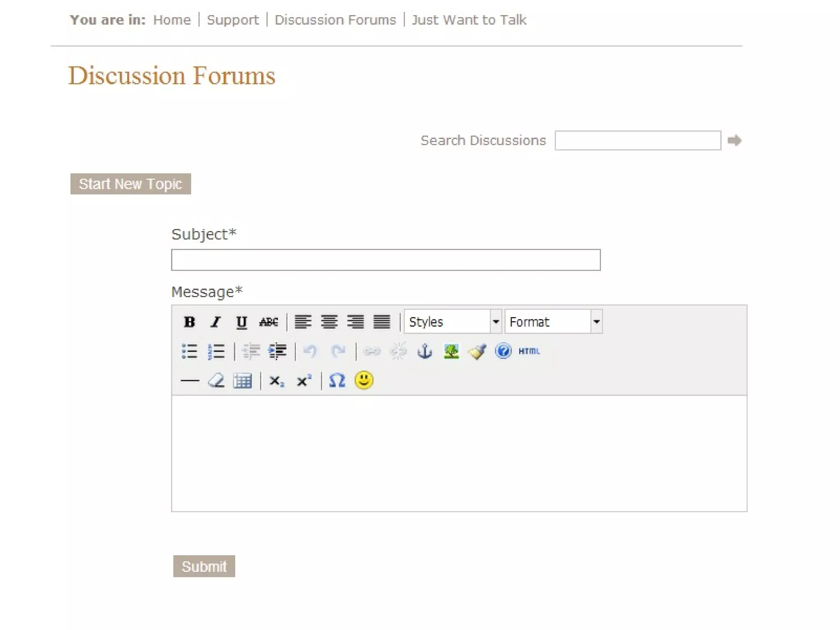Submit the new topic form

point(204,566)
